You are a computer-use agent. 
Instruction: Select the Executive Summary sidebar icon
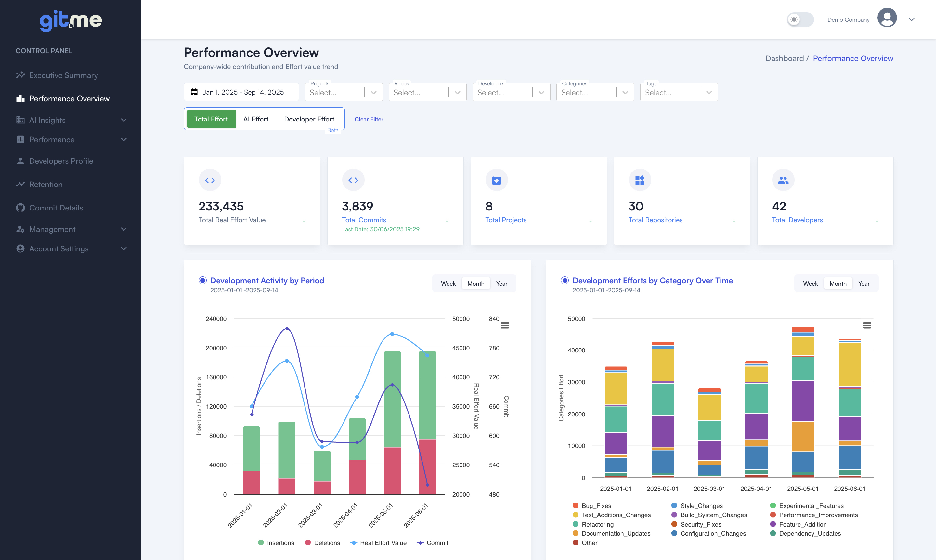pyautogui.click(x=21, y=75)
